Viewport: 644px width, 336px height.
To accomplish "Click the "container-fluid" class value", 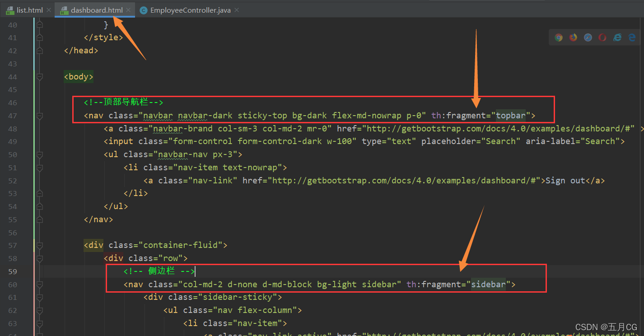I will coord(183,245).
